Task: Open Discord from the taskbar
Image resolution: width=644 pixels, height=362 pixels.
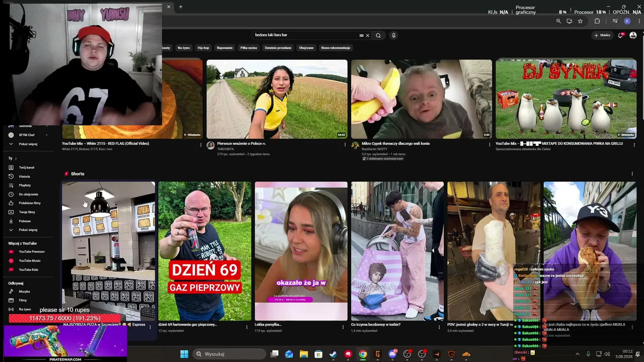Action: [392, 354]
